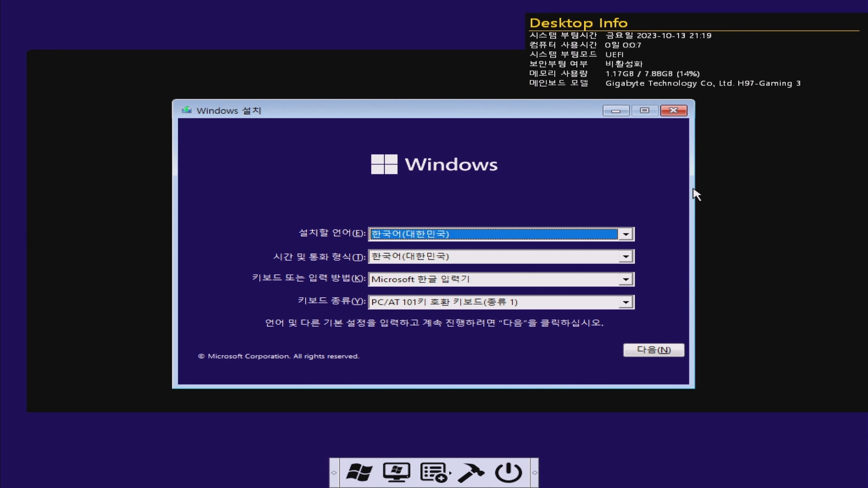Expand the 키보드 또는 입력 방법 dropdown arrow

[x=626, y=279]
